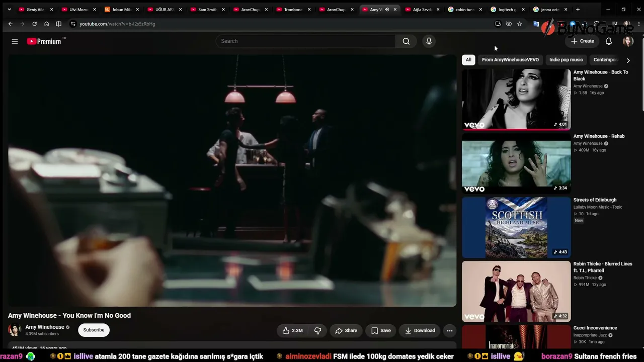Click the crossed-out eye icon in address bar
This screenshot has width=644, height=362.
tap(509, 24)
